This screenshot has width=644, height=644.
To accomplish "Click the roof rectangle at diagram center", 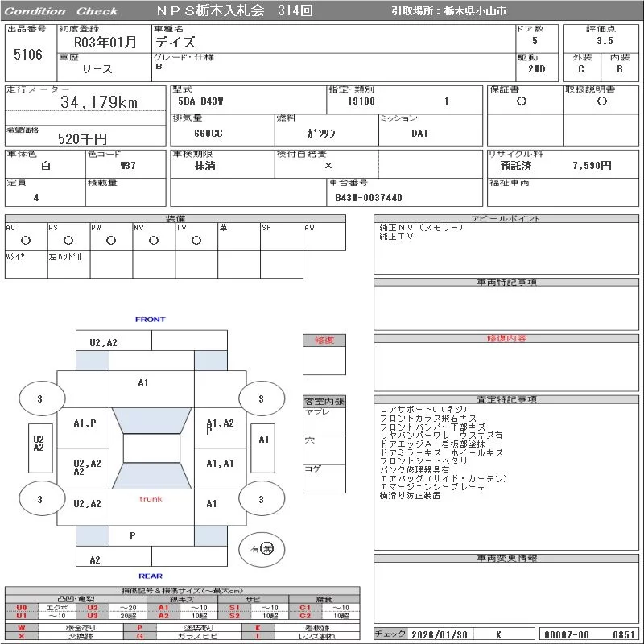I will click(151, 448).
